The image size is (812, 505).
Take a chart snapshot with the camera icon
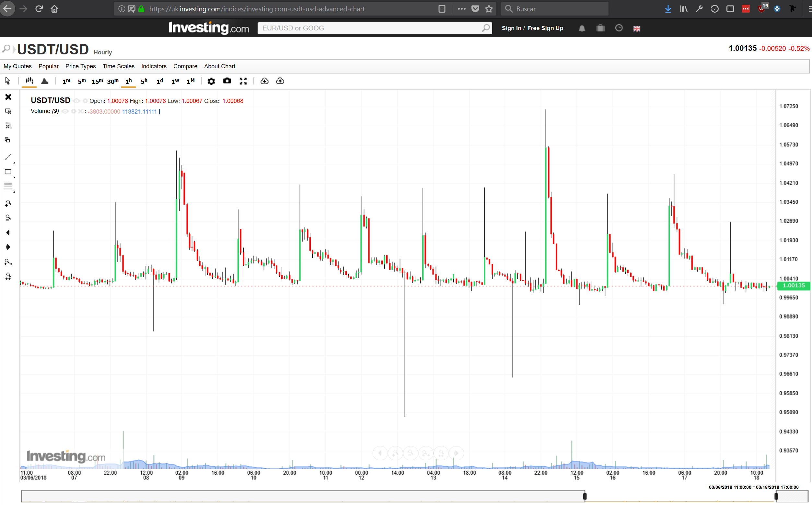(227, 81)
